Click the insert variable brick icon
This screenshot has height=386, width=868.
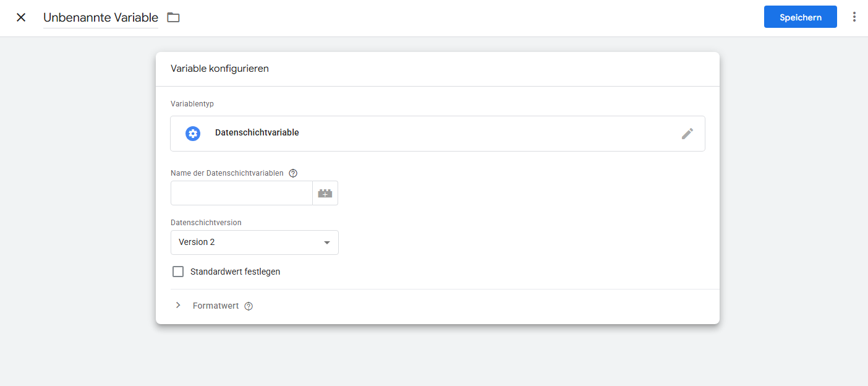pos(325,194)
